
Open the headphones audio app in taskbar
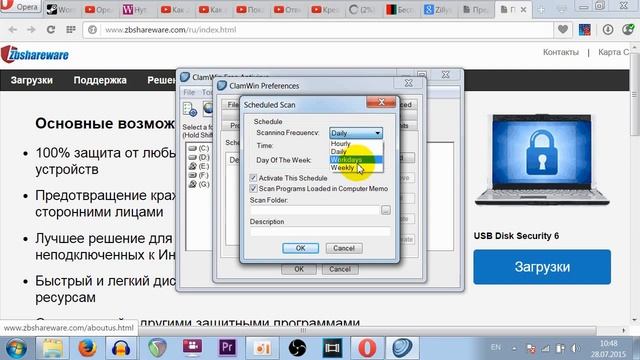point(121,348)
